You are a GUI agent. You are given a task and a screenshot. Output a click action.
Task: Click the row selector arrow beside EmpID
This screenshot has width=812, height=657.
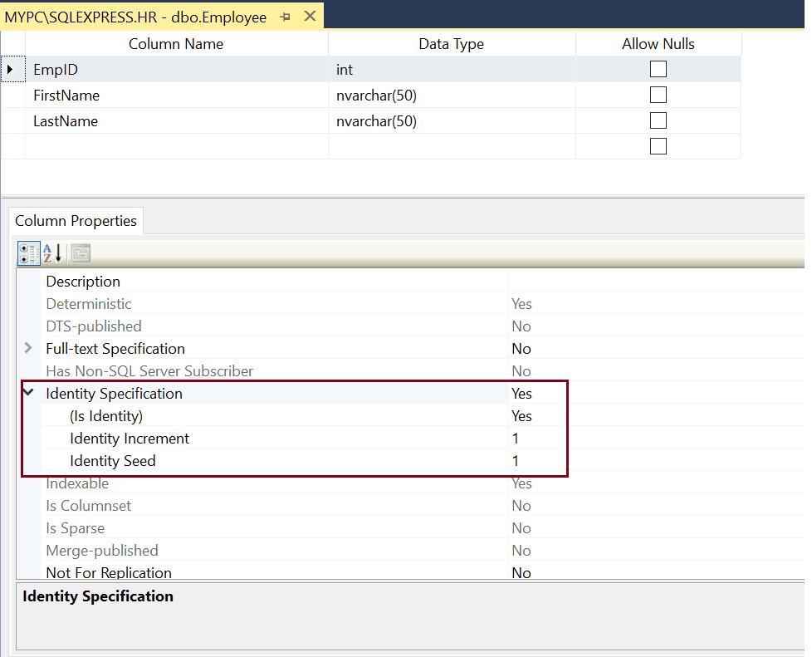tap(12, 70)
